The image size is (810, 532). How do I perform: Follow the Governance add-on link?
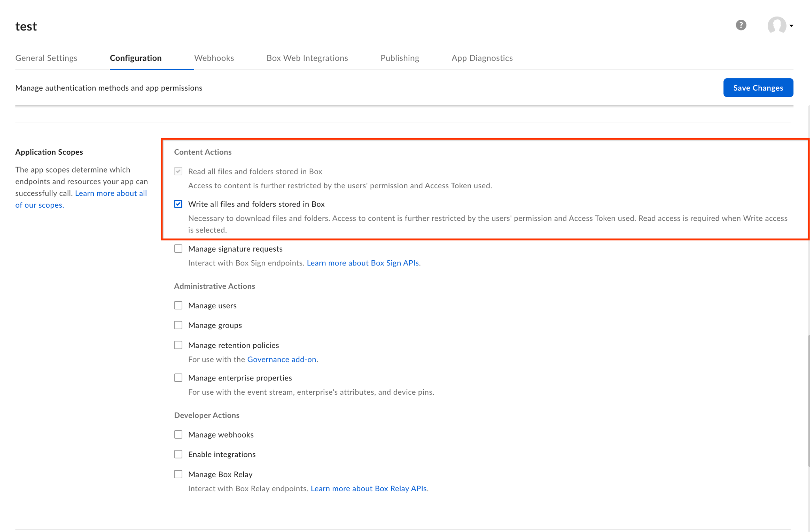point(282,360)
